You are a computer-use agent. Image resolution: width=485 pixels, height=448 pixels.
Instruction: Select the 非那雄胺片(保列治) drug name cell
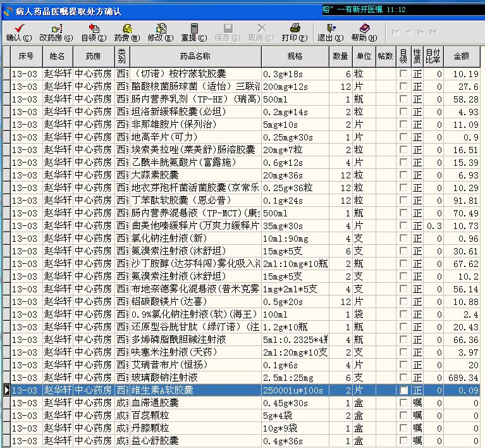pyautogui.click(x=195, y=125)
